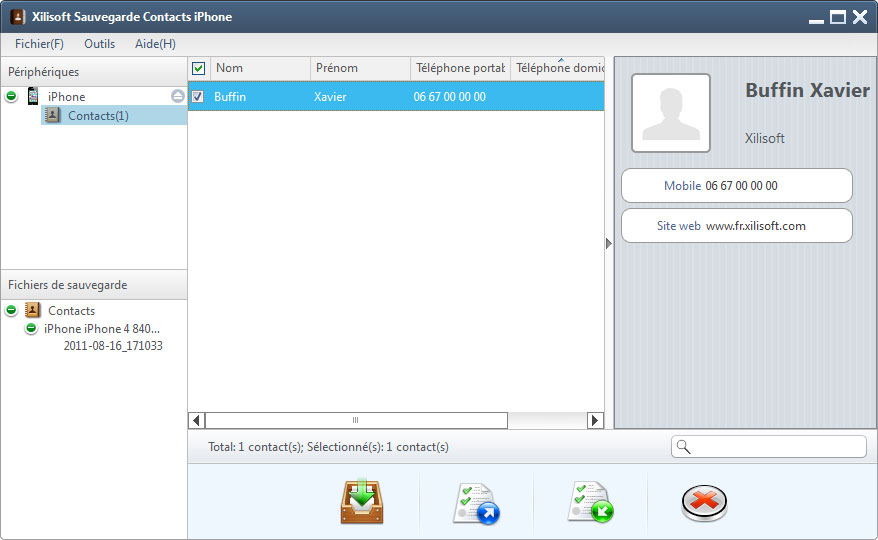Sort by the Prénom column header
878x540 pixels.
pos(360,68)
